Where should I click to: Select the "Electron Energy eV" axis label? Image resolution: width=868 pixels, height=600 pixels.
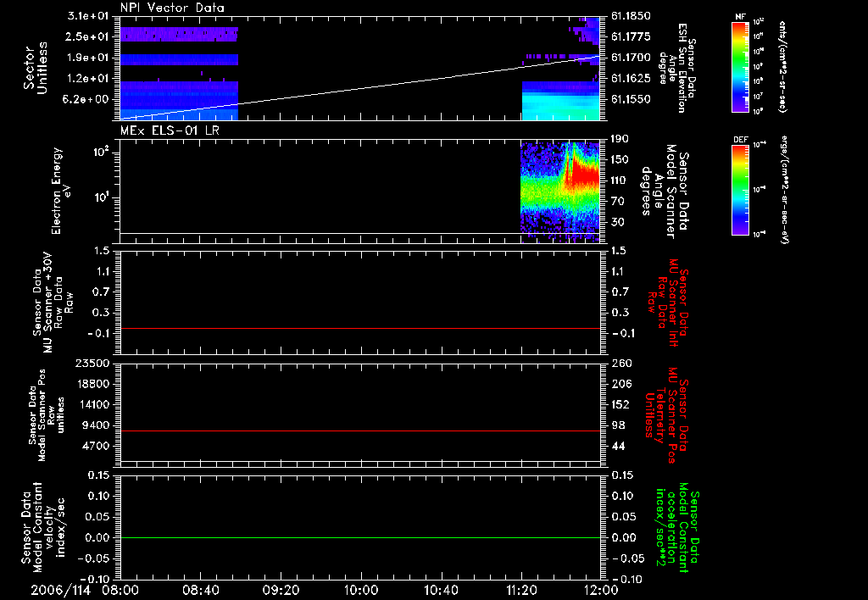coord(61,191)
